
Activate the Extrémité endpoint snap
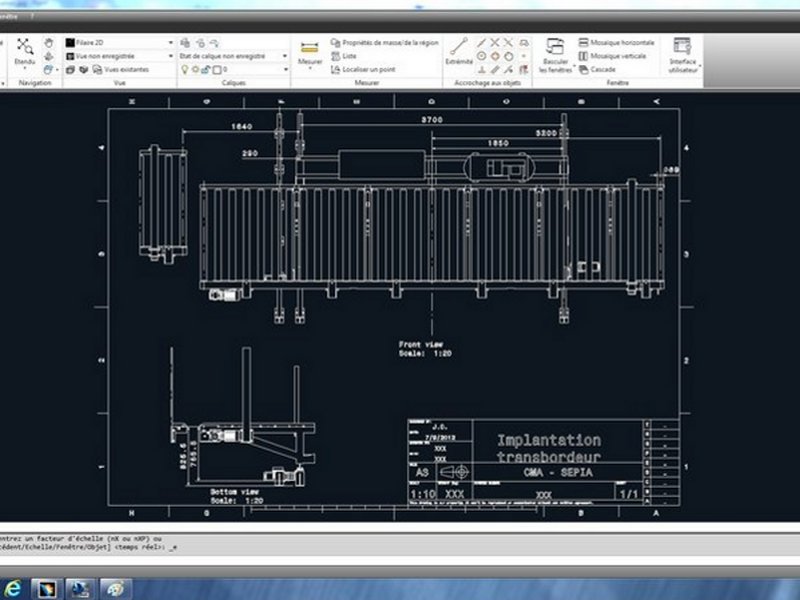[x=458, y=52]
